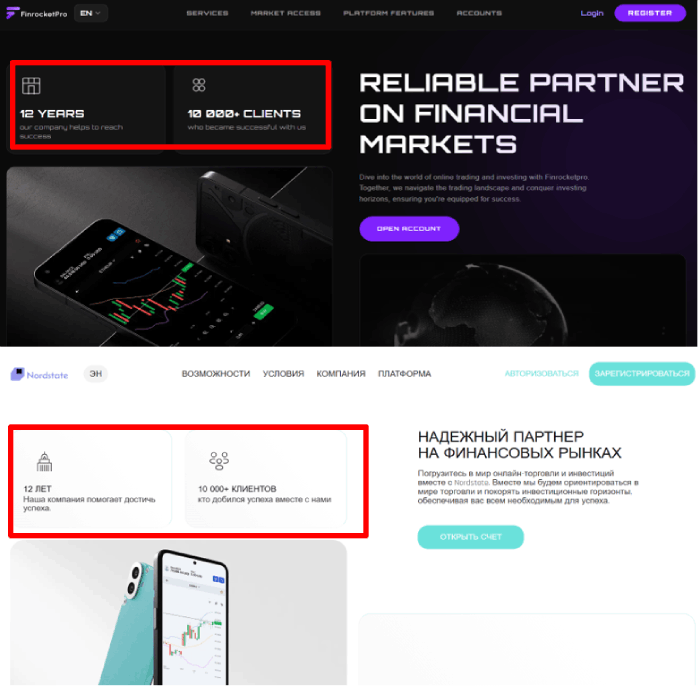Viewport: 700px width, 686px height.
Task: Open the ВОЗМОЖНОСТИ menu item
Action: tap(216, 374)
